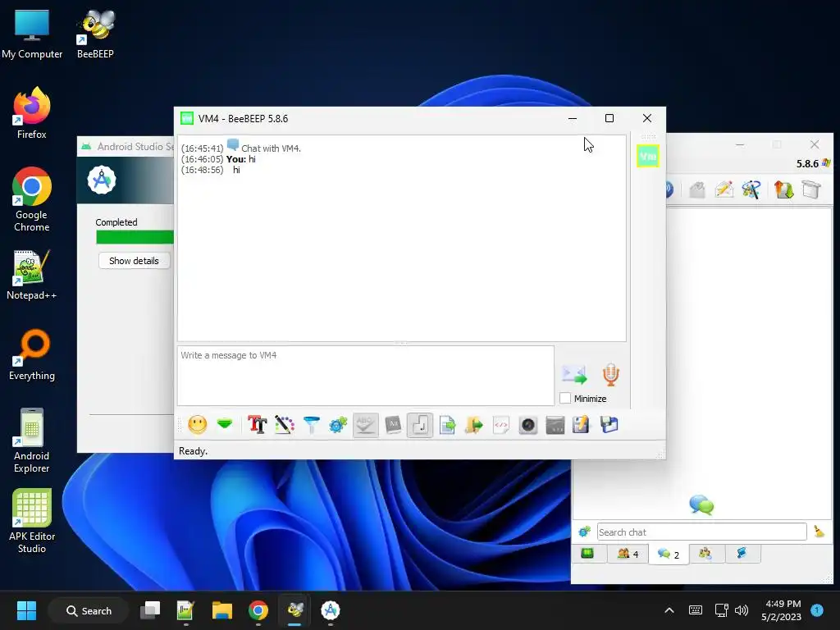Click the send folder arrow icon
The width and height of the screenshot is (840, 630).
click(x=474, y=425)
